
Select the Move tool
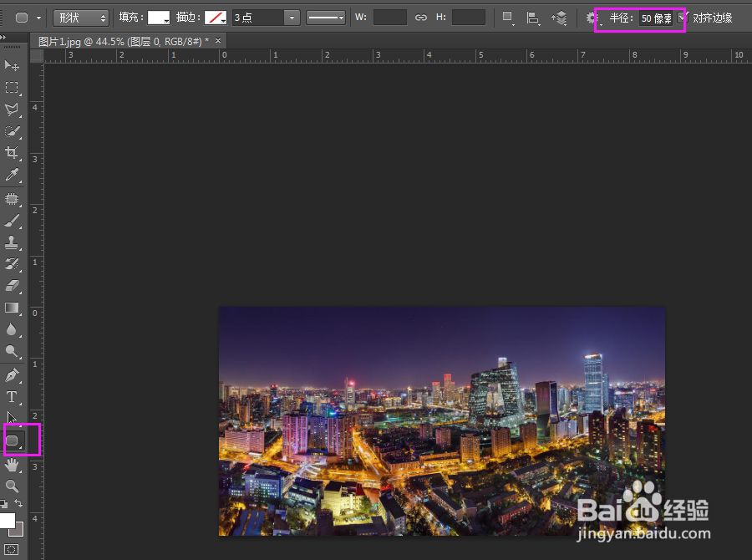click(x=13, y=65)
